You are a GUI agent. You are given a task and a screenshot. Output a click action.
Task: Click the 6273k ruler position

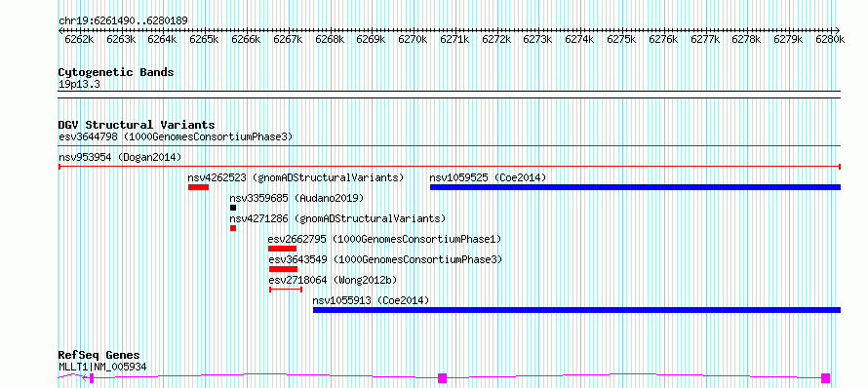(538, 39)
